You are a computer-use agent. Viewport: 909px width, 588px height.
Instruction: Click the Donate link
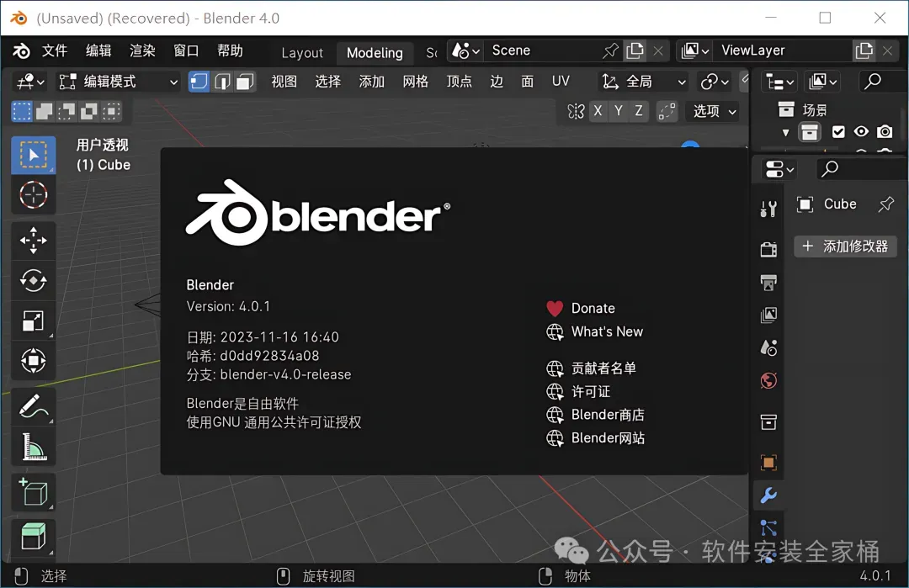[x=581, y=308]
